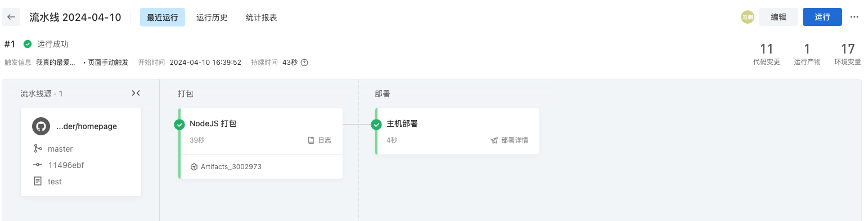868x221 pixels.
Task: Click the commit icon beside 11496ebf
Action: 38,165
